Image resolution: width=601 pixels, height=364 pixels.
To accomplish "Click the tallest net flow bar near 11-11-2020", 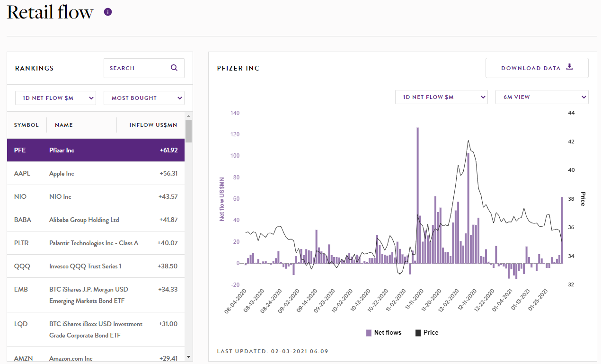I will pyautogui.click(x=417, y=195).
